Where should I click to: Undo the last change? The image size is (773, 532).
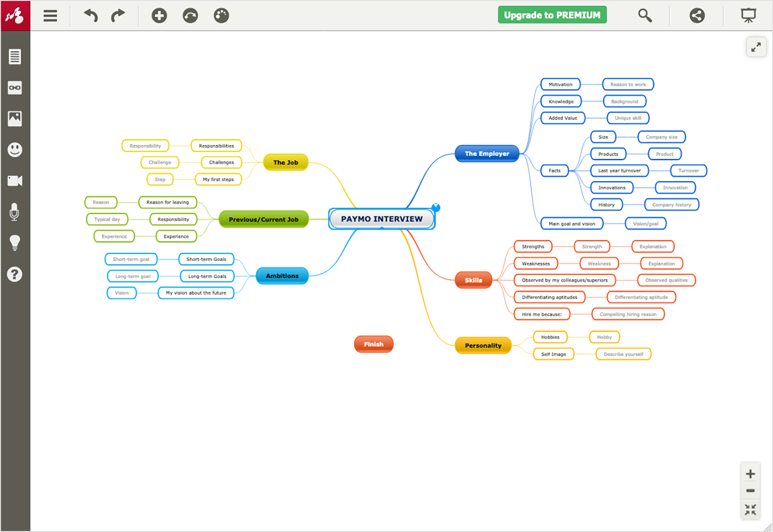(90, 15)
